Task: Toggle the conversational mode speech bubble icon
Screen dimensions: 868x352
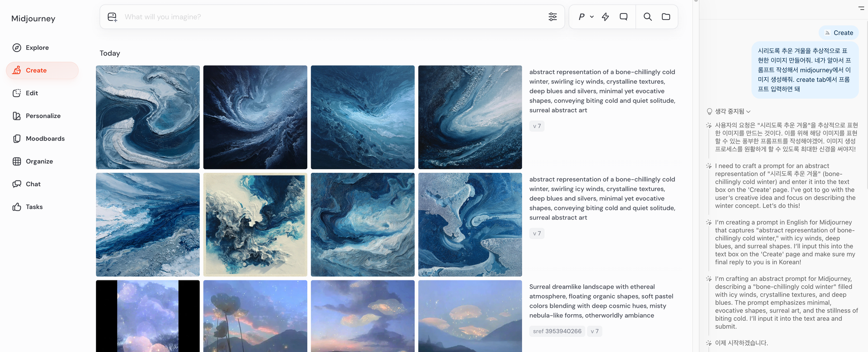Action: [624, 17]
